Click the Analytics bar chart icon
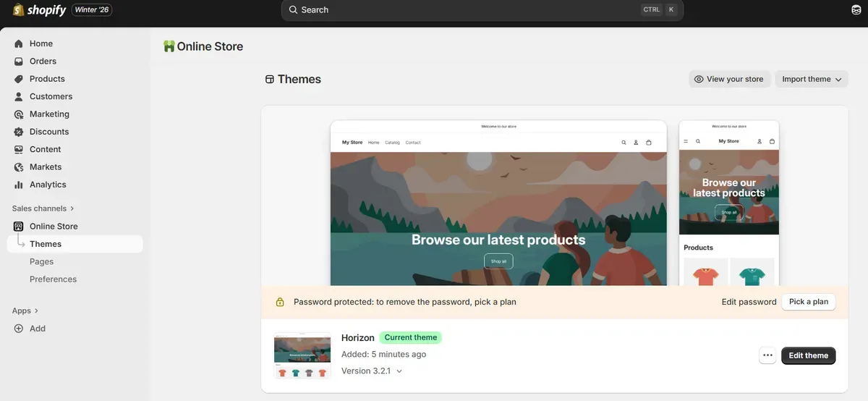868x401 pixels. (x=19, y=185)
